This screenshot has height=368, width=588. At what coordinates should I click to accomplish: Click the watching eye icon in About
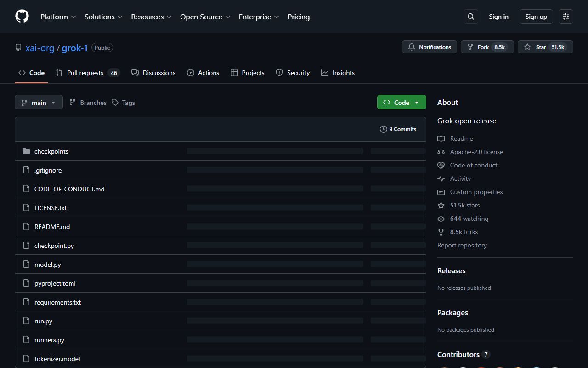[x=441, y=218]
